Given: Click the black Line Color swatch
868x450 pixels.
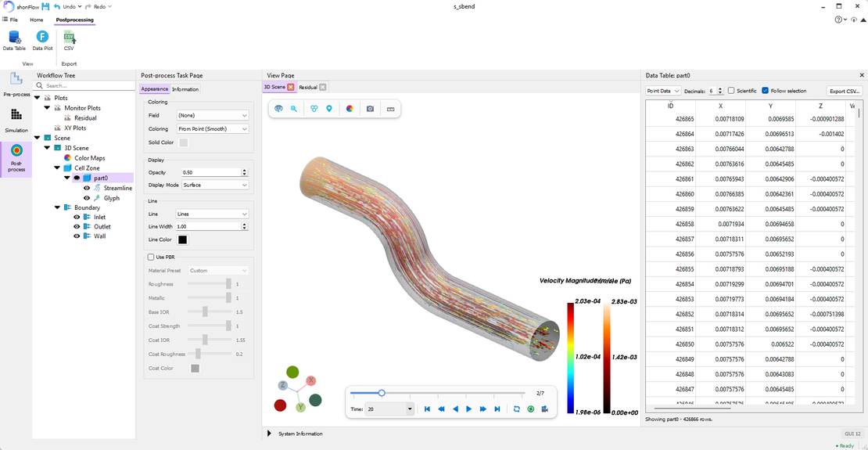Looking at the screenshot, I should [182, 240].
